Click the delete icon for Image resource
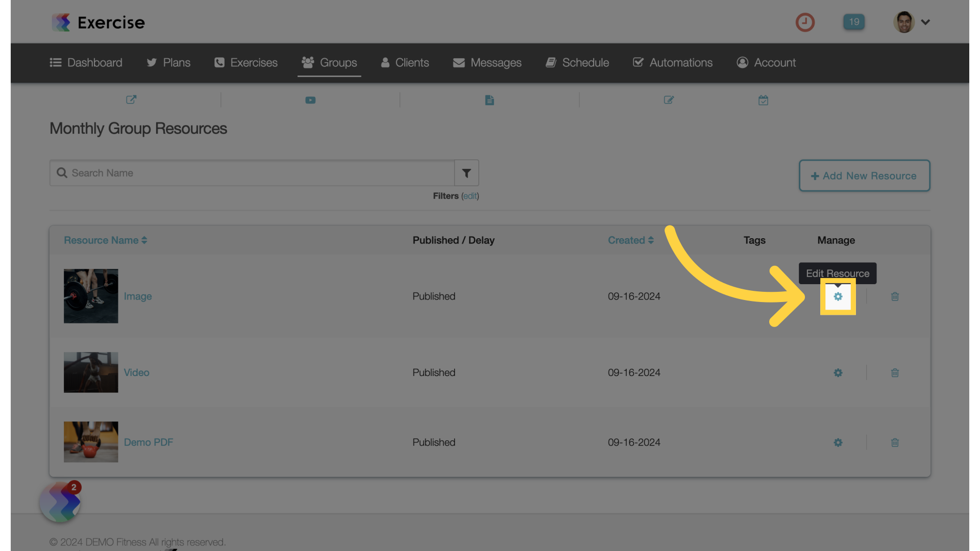 click(895, 296)
